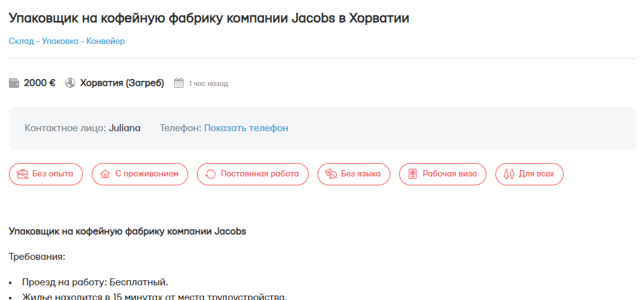Image resolution: width=644 pixels, height=300 pixels.
Task: Click the contact name Juliana
Action: click(124, 128)
